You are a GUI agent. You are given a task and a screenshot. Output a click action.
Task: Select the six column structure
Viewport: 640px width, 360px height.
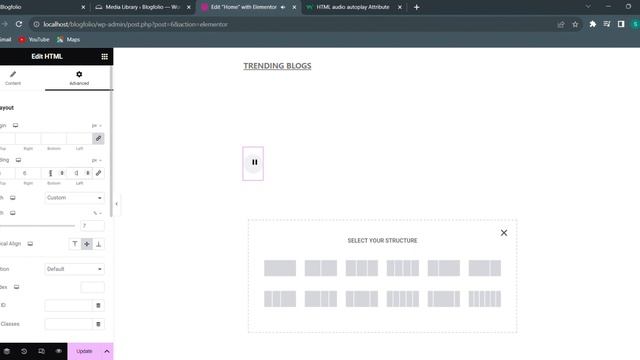484,299
